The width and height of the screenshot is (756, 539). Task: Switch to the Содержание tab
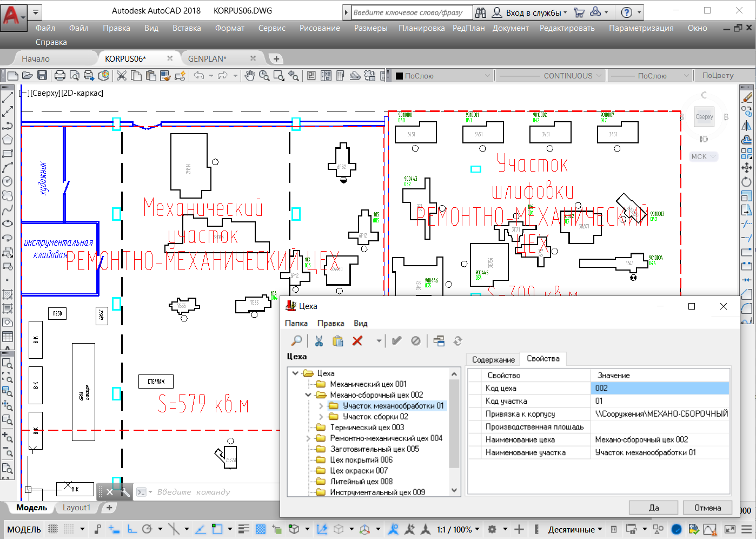coord(493,359)
